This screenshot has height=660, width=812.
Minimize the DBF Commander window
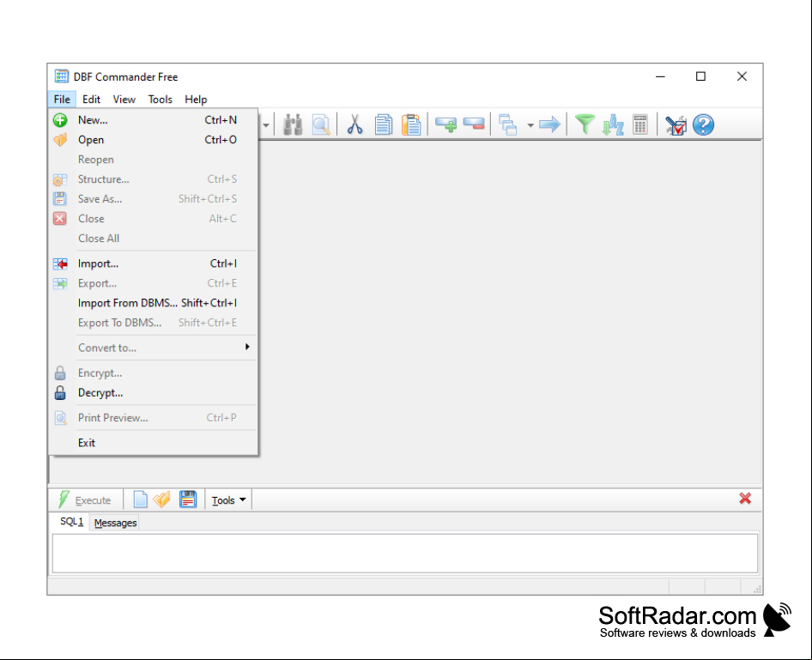(660, 76)
